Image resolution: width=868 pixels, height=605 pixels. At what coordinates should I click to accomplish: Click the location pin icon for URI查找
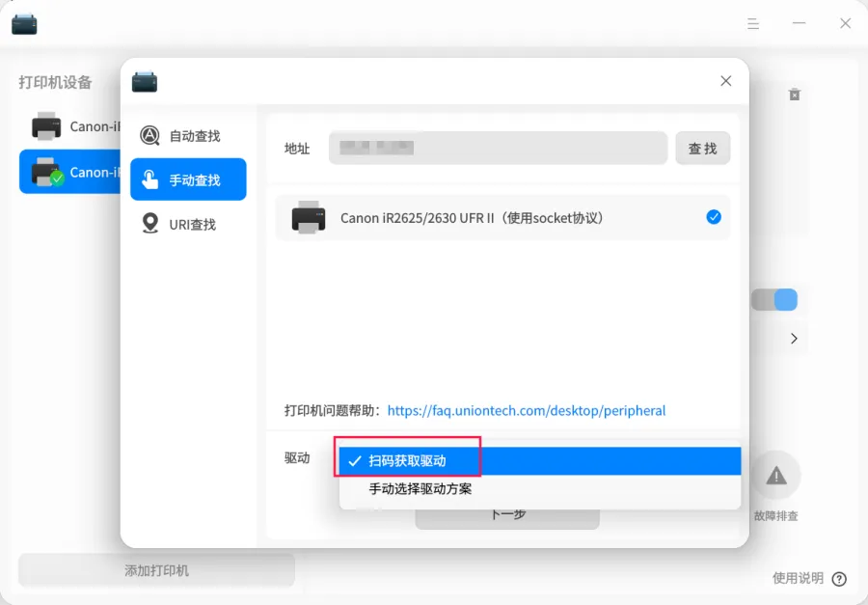150,224
